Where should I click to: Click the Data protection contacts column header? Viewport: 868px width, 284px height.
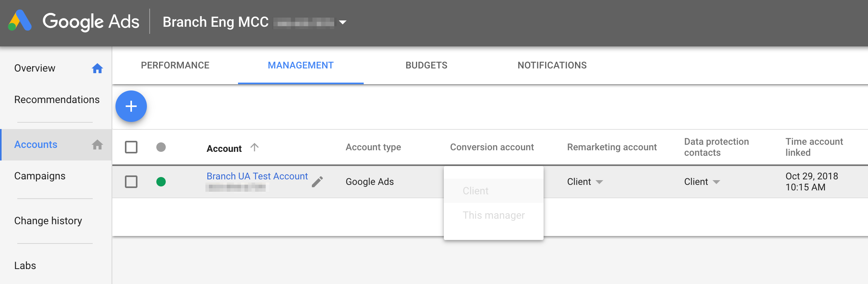[x=716, y=147]
